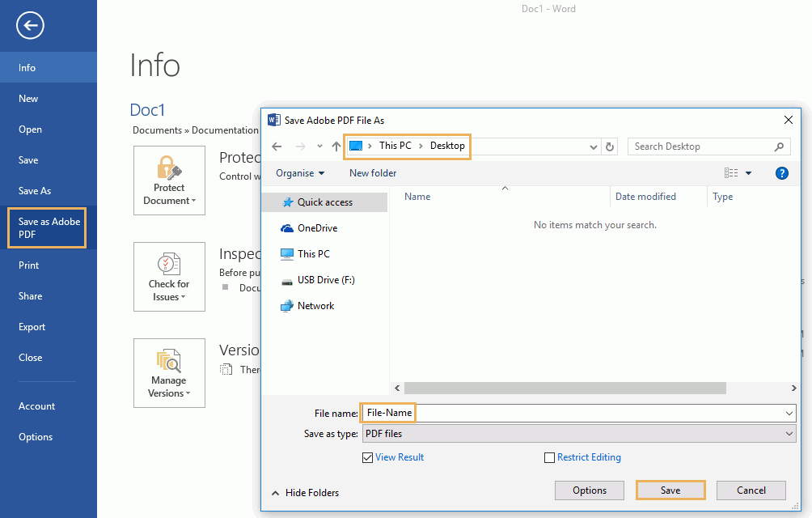
Task: Open the Check for Issues button
Action: (169, 277)
